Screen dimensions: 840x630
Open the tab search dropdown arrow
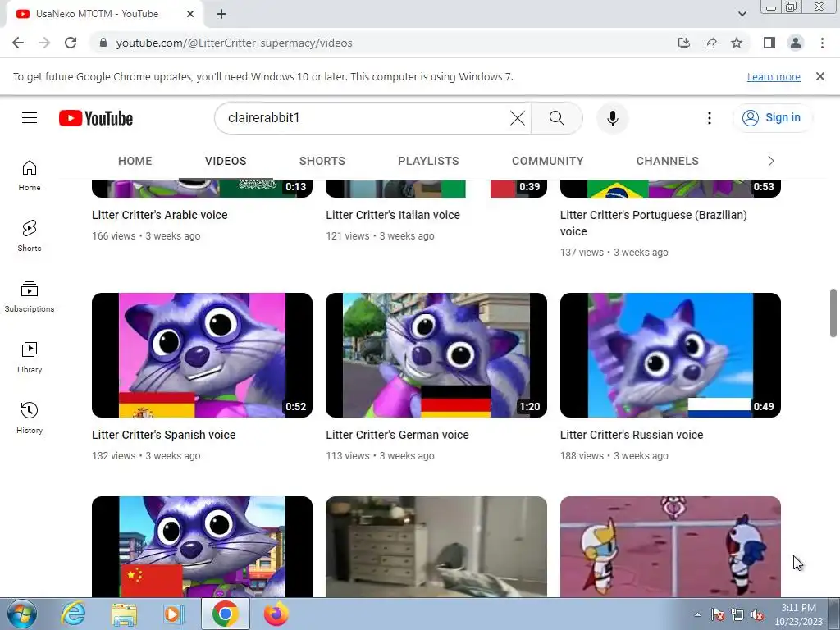tap(742, 14)
